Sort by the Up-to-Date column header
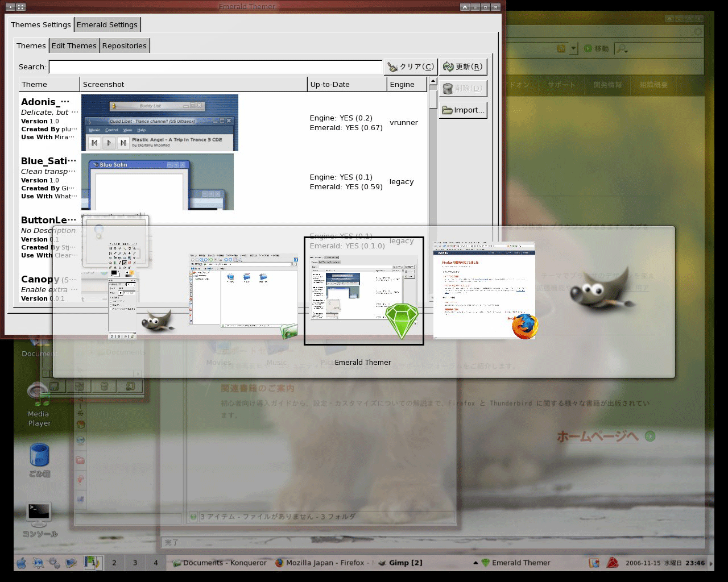This screenshot has width=728, height=582. (x=347, y=84)
